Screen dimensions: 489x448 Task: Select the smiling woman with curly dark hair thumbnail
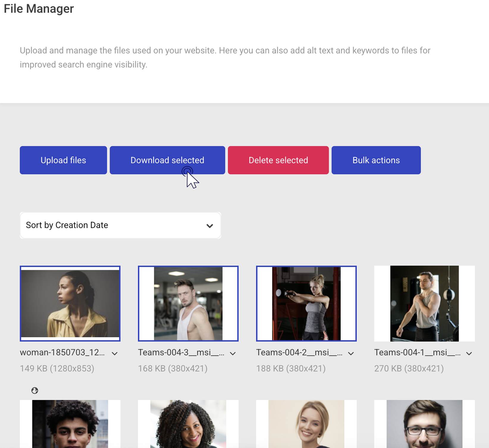point(188,424)
